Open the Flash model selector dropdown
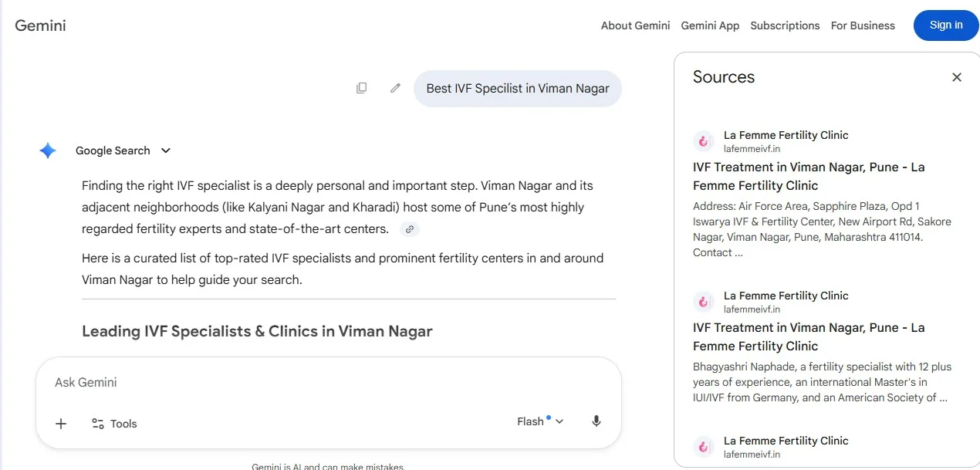 coord(540,421)
